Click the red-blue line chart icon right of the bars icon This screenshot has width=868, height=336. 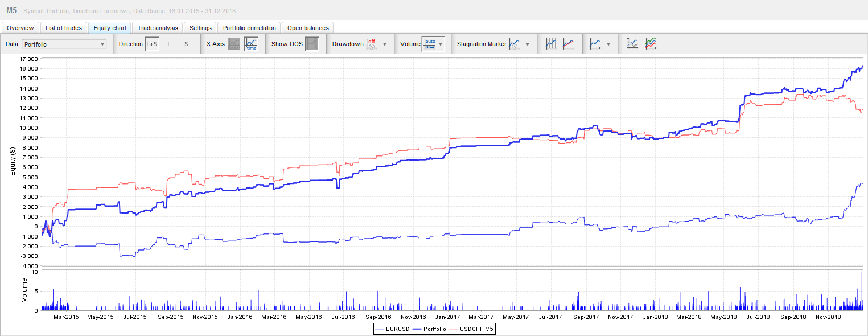pyautogui.click(x=568, y=44)
